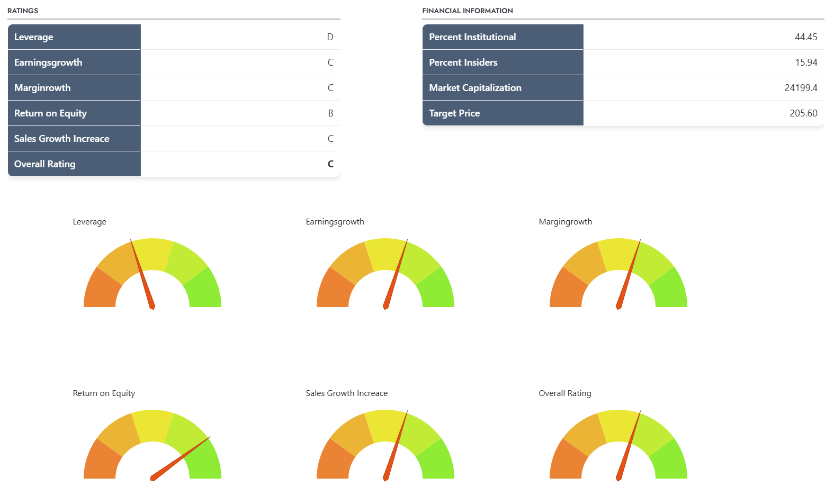Click the dark orange segment of Overall Rating gauge
The image size is (825, 504).
click(x=567, y=461)
